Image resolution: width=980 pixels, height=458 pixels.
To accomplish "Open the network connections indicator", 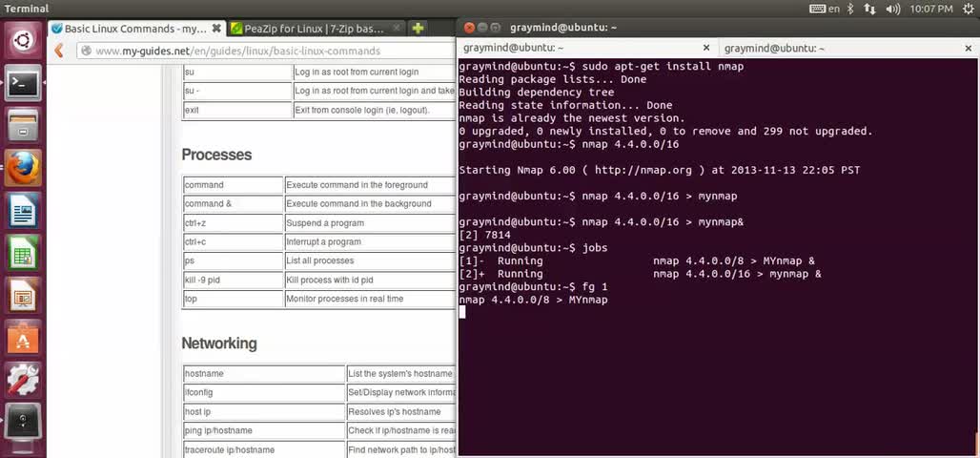I will pyautogui.click(x=869, y=9).
